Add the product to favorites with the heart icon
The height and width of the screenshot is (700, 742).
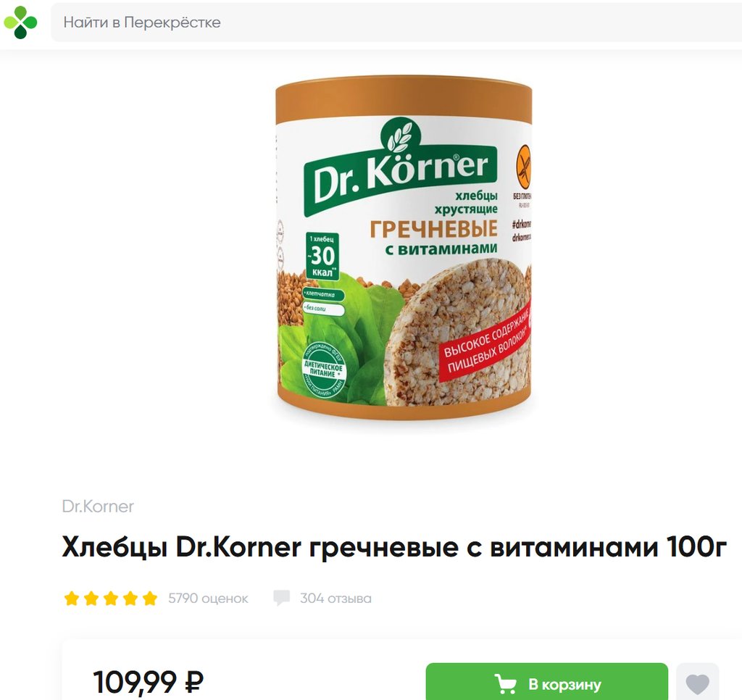[x=698, y=684]
